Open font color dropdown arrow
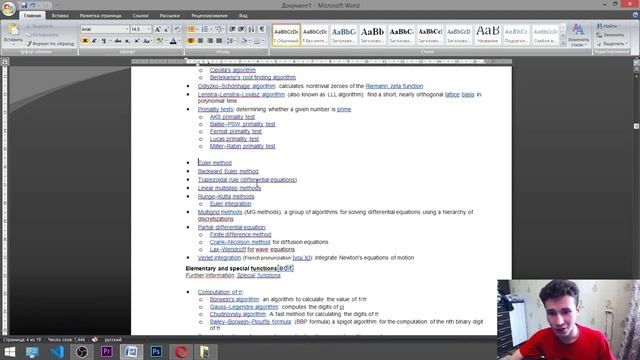 tap(179, 41)
